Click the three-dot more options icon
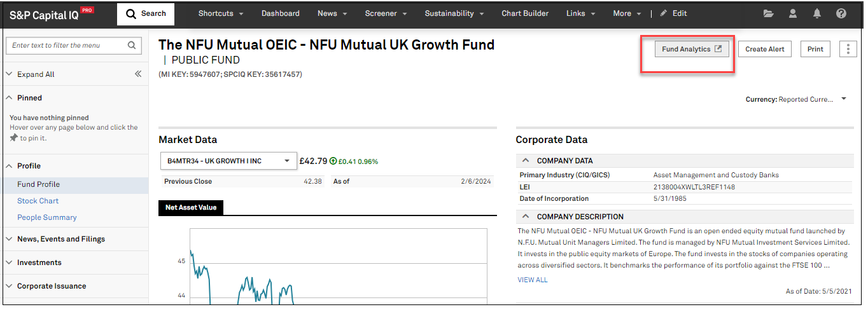Screen dimensions: 868x314 pyautogui.click(x=848, y=50)
